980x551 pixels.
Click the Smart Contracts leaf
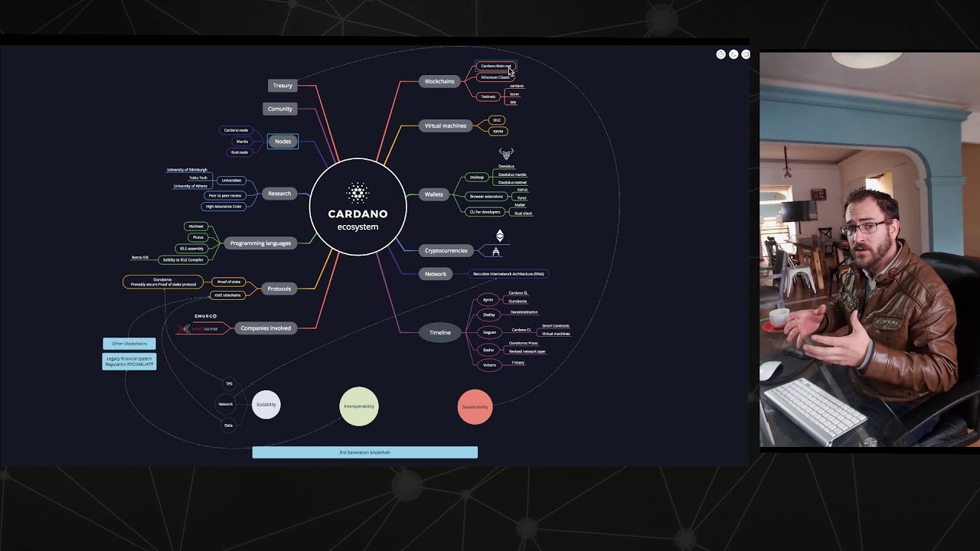click(x=556, y=326)
